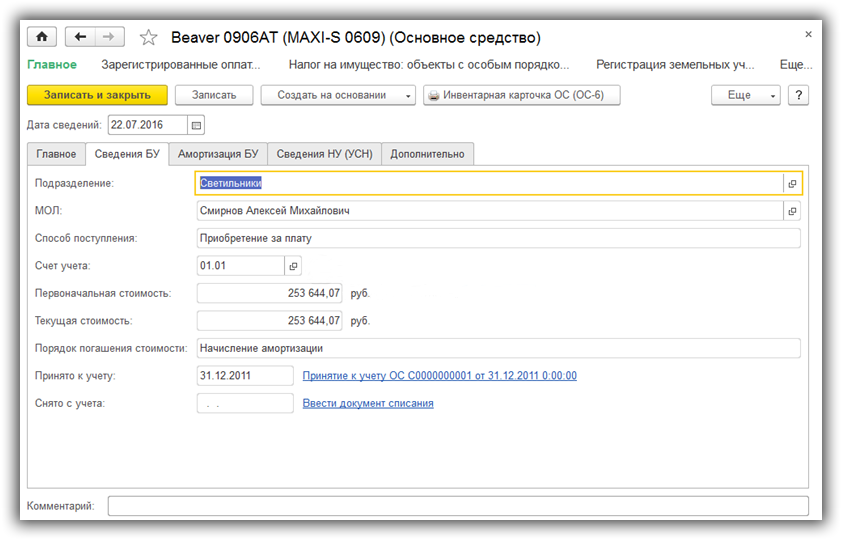
Task: Open the Еще dropdown menu button
Action: tap(745, 95)
